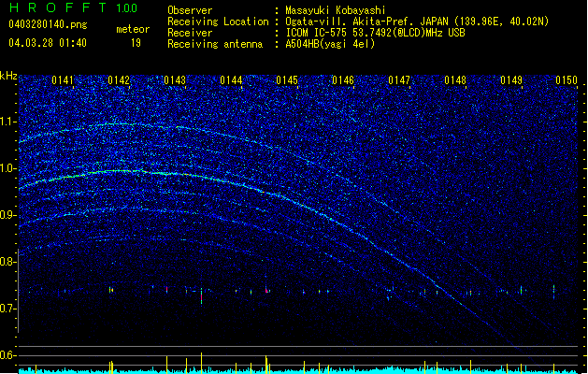
Task: Click the 0146 time marker
Action: pos(343,80)
